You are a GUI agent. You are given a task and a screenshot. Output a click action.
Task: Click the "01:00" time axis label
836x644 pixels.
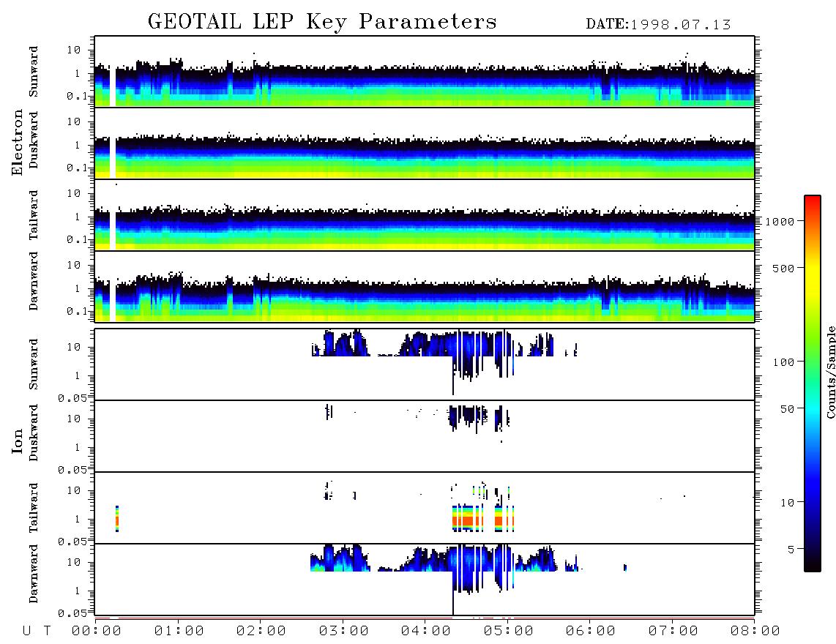[179, 632]
